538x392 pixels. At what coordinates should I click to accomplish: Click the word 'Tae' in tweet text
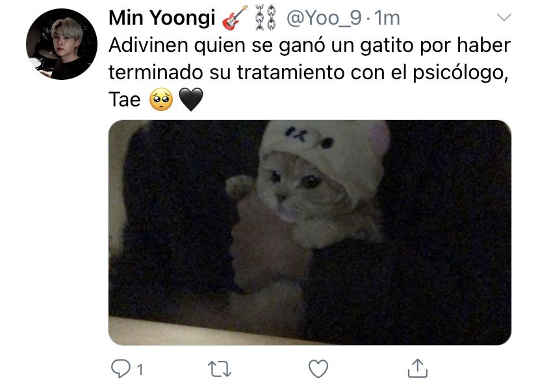point(125,100)
